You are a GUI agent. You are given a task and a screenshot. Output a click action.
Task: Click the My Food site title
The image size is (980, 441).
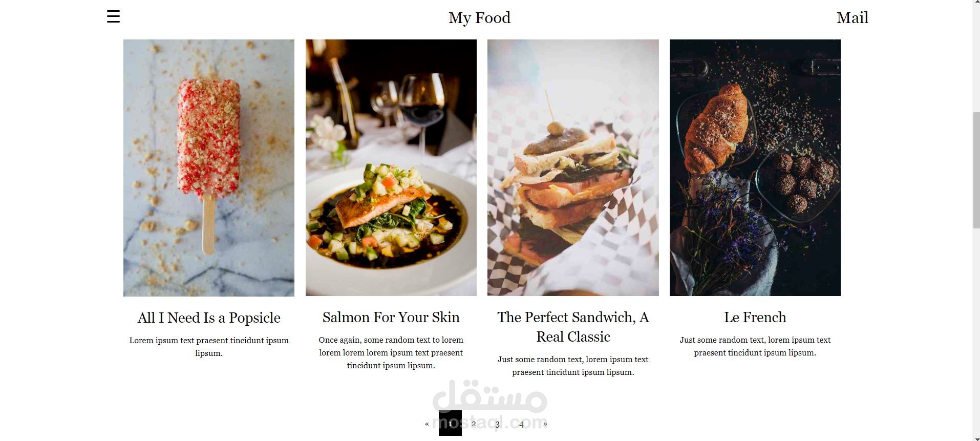(479, 18)
